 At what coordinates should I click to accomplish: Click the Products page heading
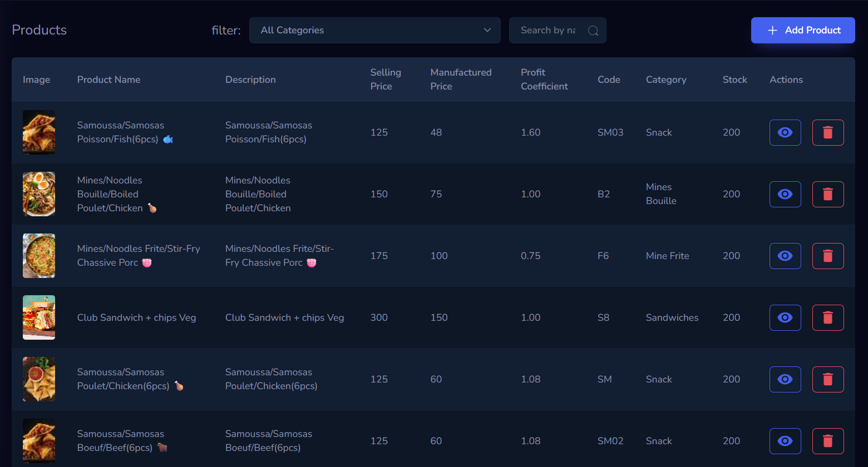(39, 29)
